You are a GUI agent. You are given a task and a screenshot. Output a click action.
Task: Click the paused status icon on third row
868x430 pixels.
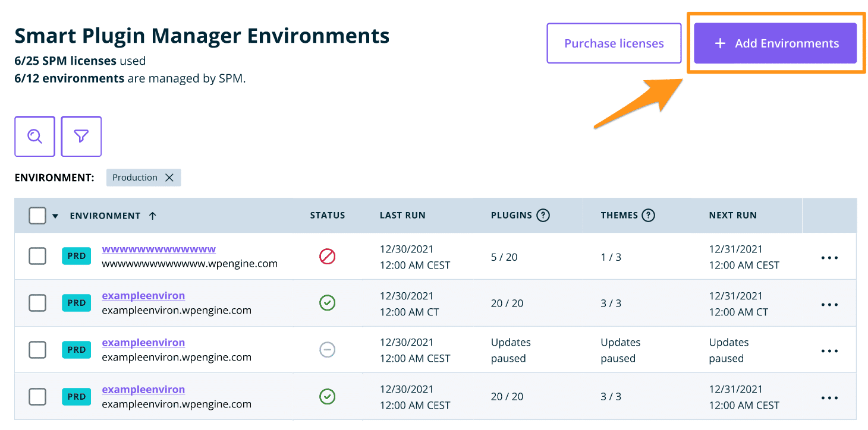[328, 350]
